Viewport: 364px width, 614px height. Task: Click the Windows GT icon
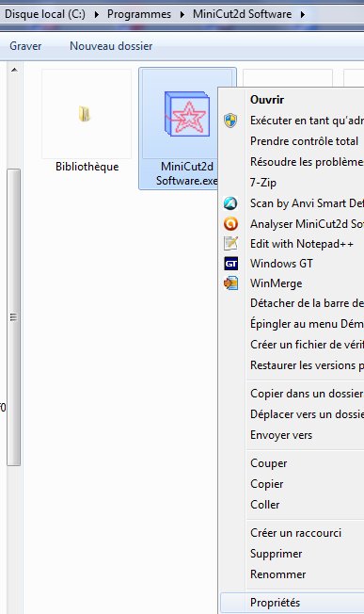click(x=230, y=264)
